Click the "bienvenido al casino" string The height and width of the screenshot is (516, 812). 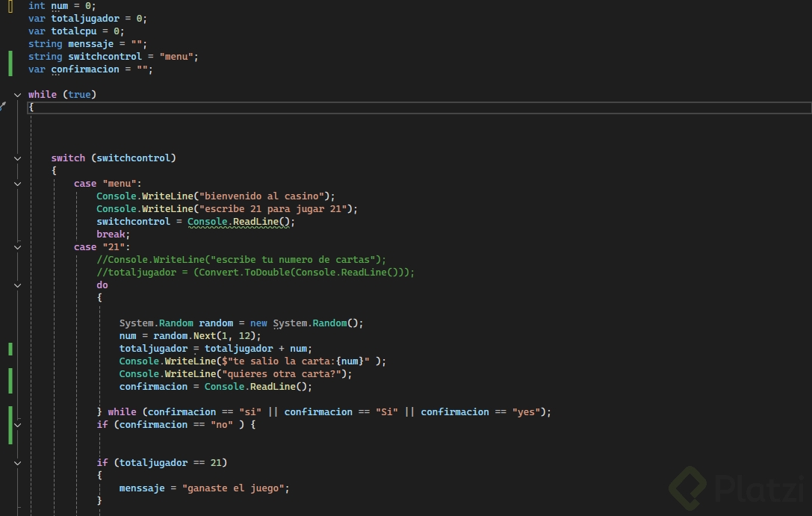tap(261, 196)
